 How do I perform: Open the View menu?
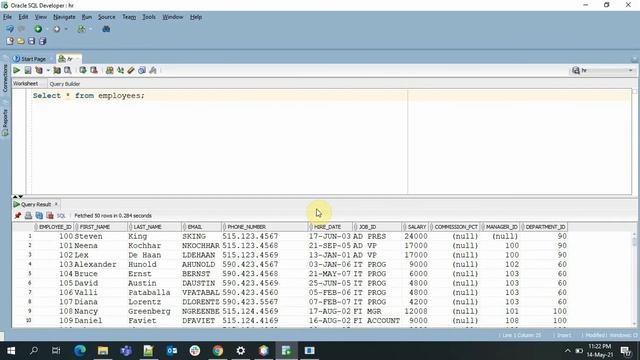(x=40, y=17)
